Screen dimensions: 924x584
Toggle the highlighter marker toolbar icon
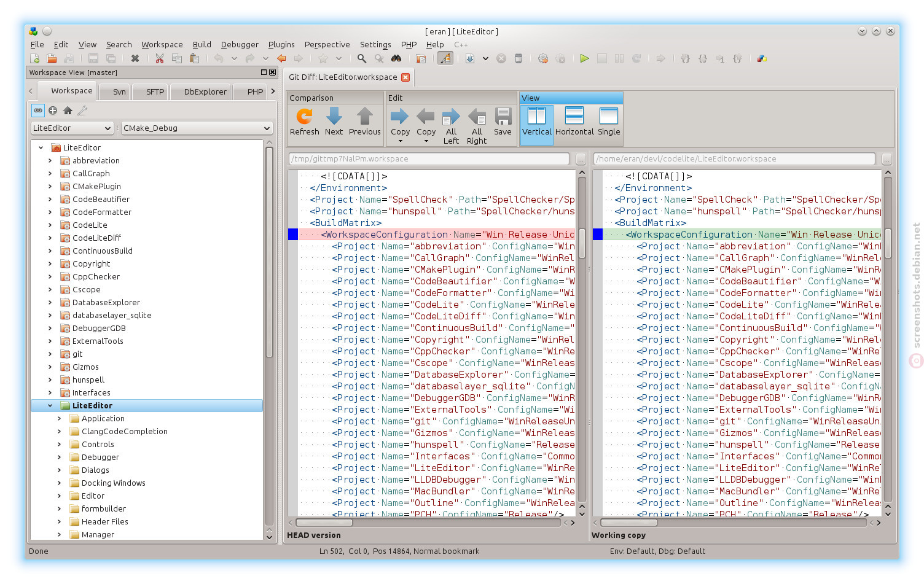(x=445, y=59)
